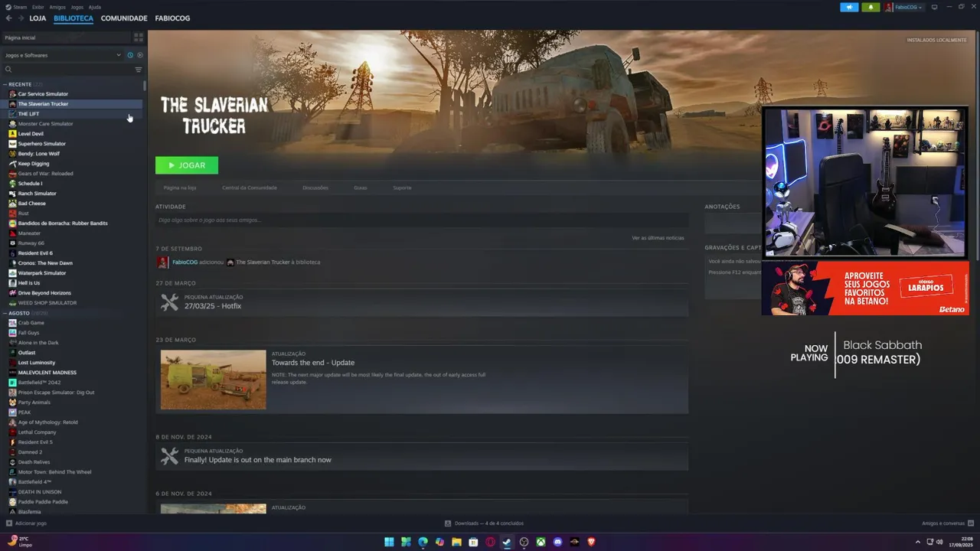The image size is (980, 551).
Task: Open Windows Start button
Action: click(x=389, y=542)
